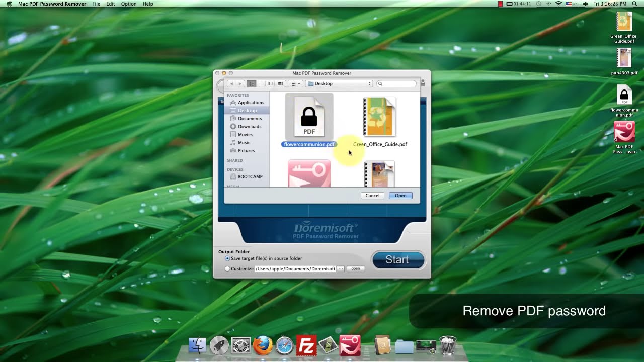Open the Mac PDF Password Remover menu

click(x=52, y=4)
